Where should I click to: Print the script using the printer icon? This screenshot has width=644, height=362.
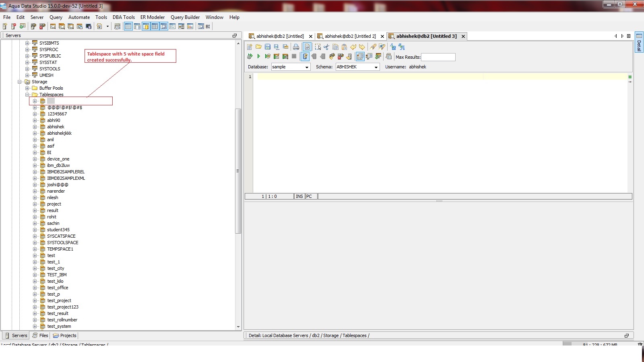click(296, 47)
